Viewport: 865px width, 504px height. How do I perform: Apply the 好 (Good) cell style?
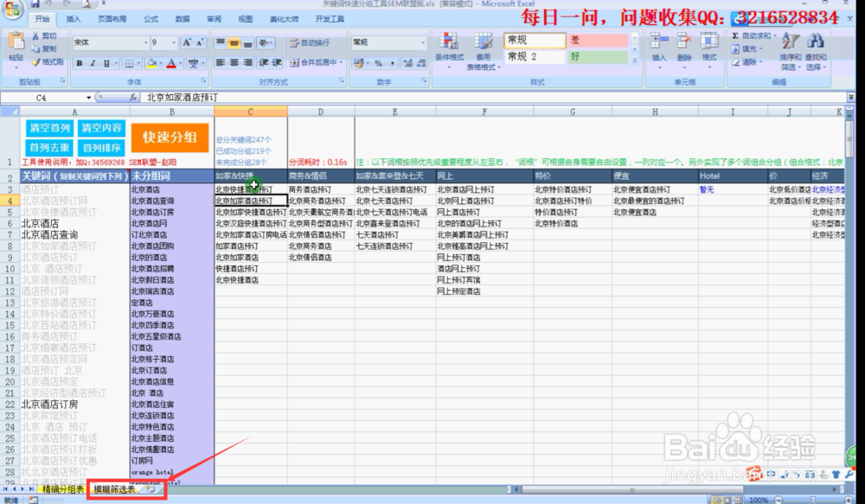click(x=598, y=56)
